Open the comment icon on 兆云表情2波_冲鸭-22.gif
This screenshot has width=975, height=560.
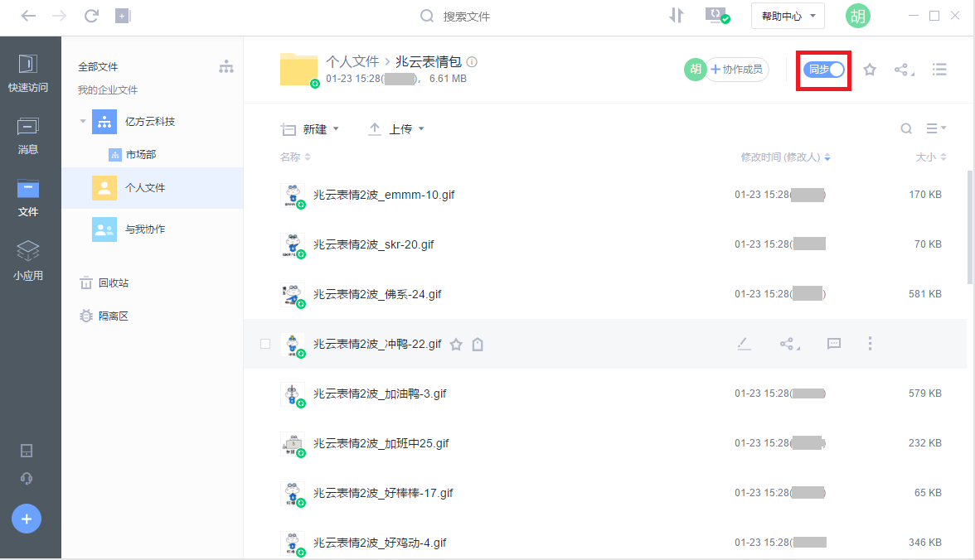pos(833,343)
